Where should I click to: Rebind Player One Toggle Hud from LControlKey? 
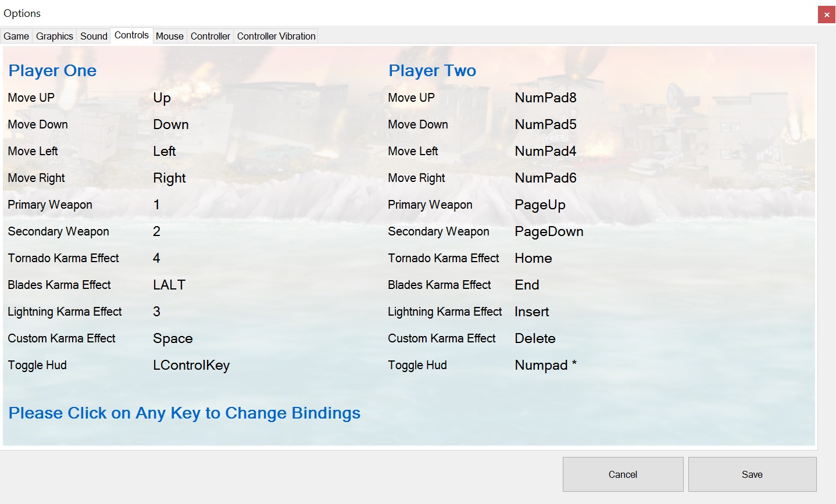(x=191, y=365)
